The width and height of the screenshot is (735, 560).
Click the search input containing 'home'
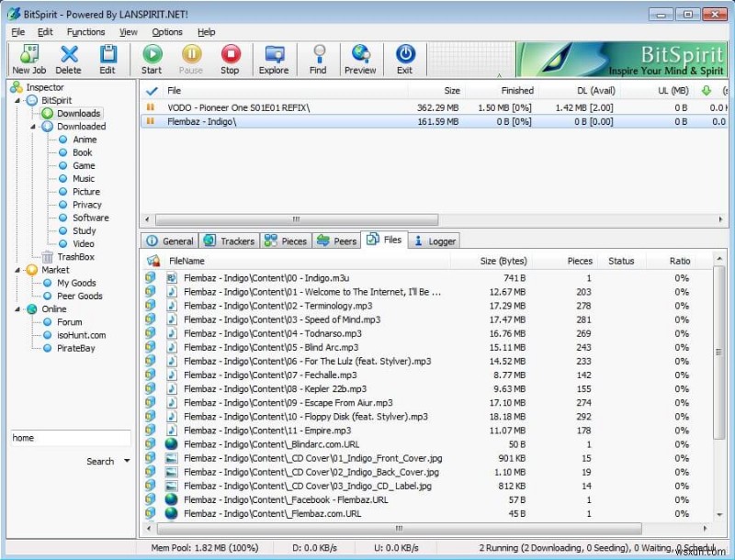[x=69, y=438]
